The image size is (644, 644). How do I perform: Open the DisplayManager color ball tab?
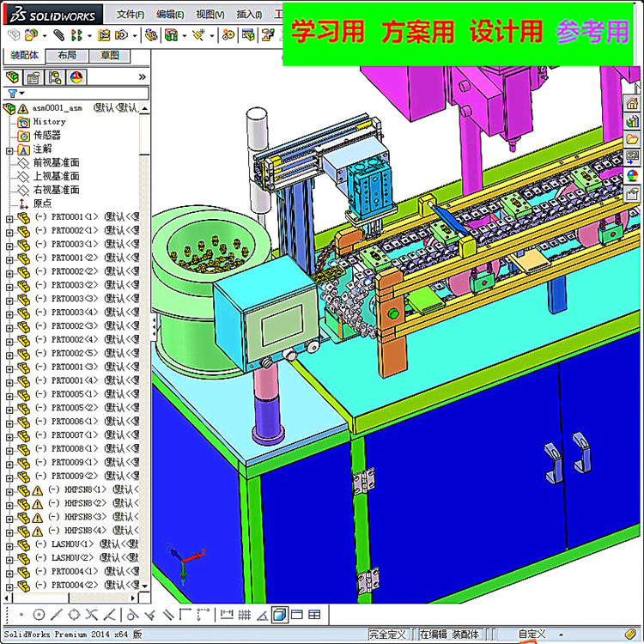[76, 76]
